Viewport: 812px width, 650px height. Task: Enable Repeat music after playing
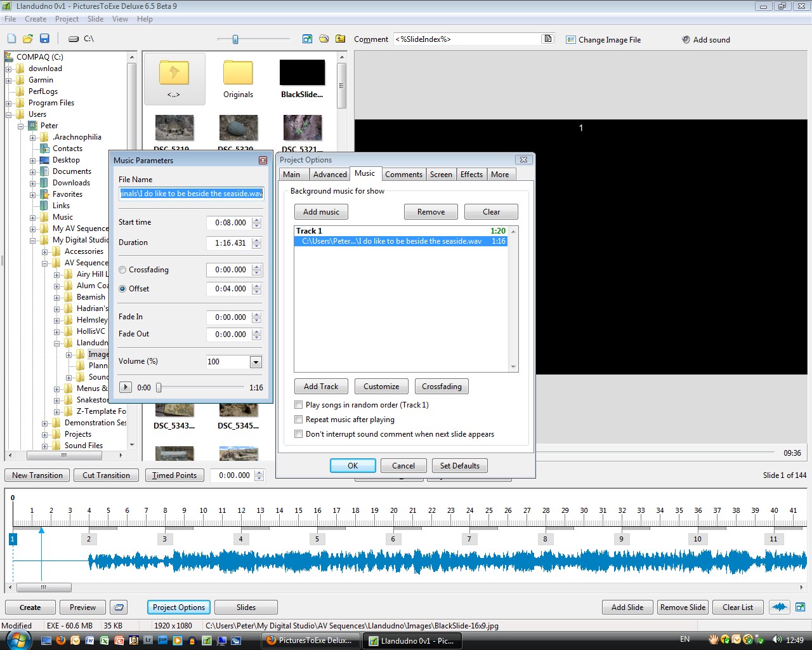[x=298, y=420]
